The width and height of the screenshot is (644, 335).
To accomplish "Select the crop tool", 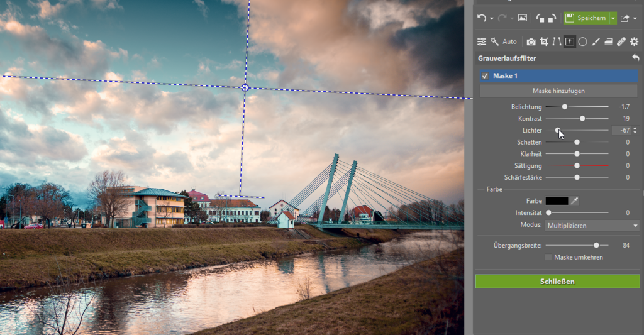I will point(544,41).
